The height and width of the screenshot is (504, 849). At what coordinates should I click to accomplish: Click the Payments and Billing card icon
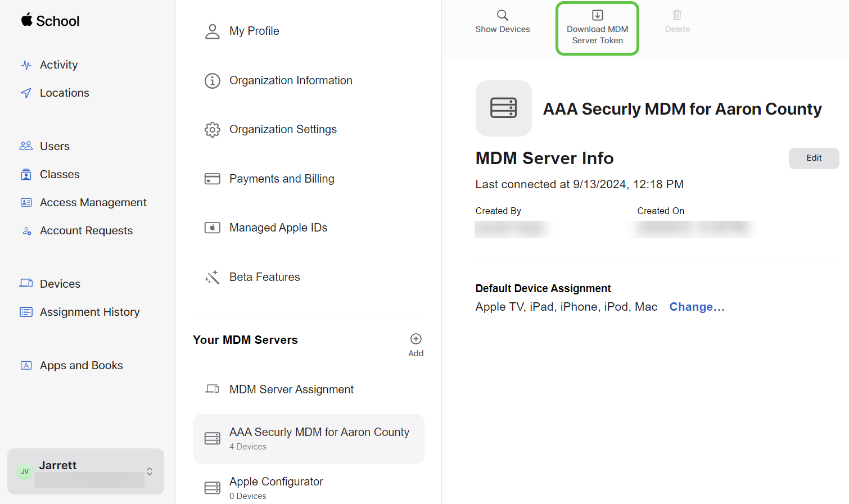(x=213, y=179)
